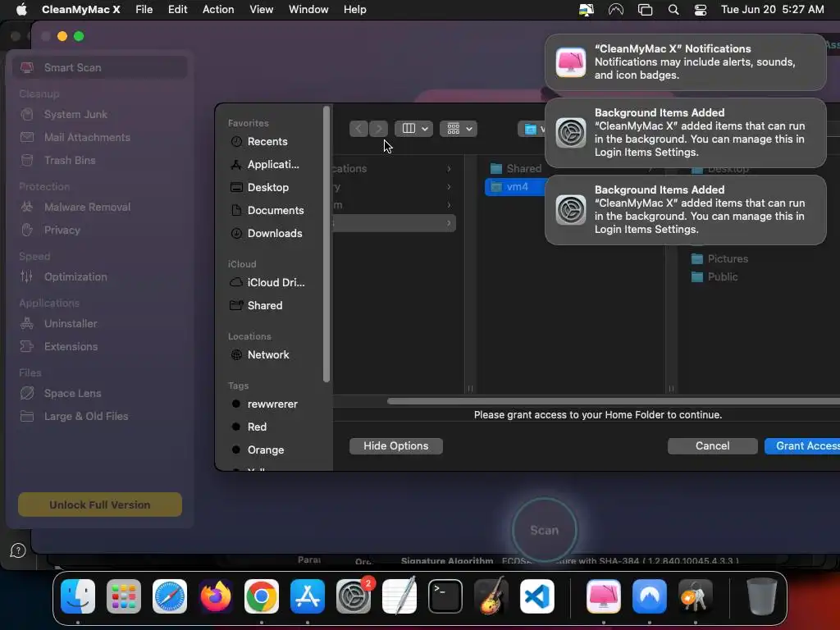Click the help question mark icon
Image resolution: width=840 pixels, height=630 pixels.
(18, 550)
